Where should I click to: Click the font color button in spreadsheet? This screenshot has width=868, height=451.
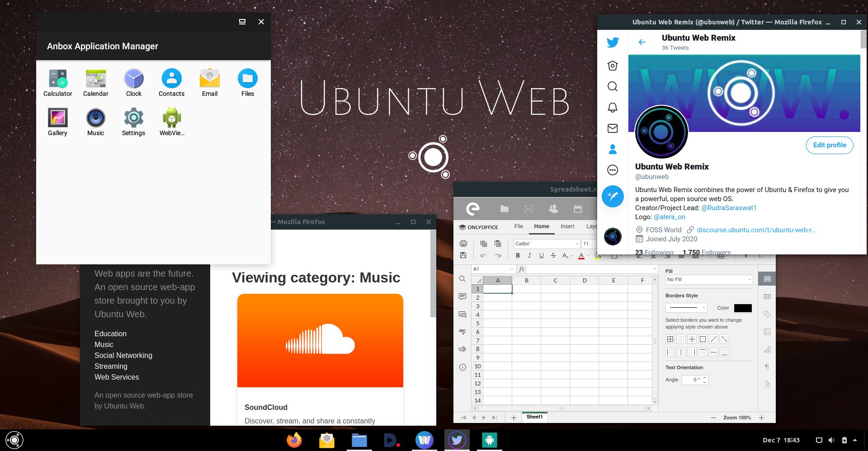(x=581, y=256)
